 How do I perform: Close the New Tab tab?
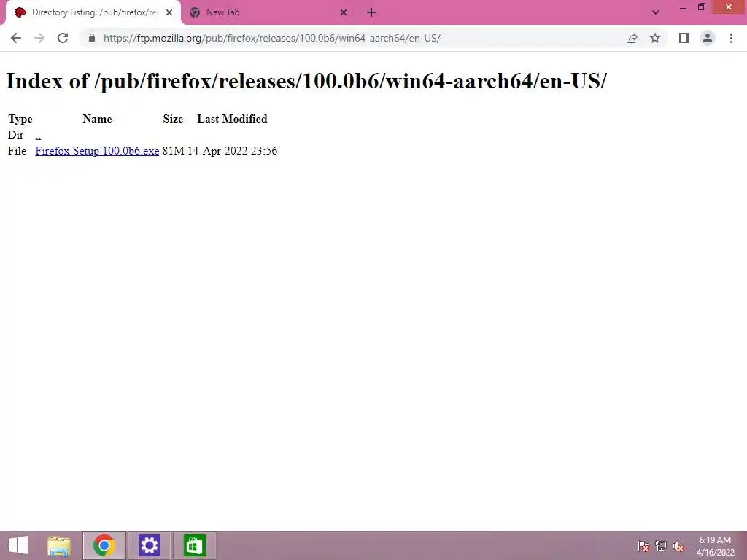tap(344, 12)
